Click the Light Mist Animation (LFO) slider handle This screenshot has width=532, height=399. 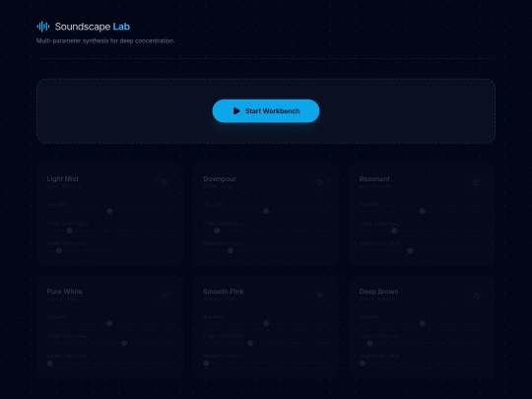pyautogui.click(x=59, y=251)
